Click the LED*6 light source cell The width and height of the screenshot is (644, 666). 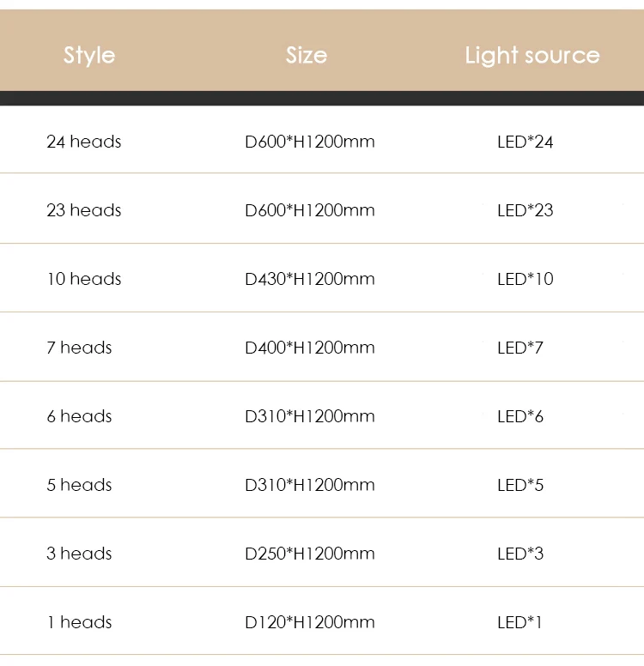pos(520,416)
